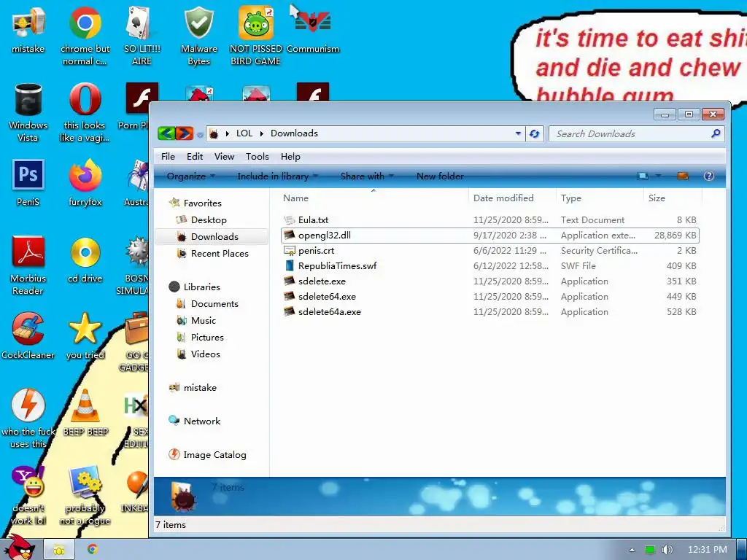Open Include in library dropdown
The image size is (747, 560).
point(277,176)
